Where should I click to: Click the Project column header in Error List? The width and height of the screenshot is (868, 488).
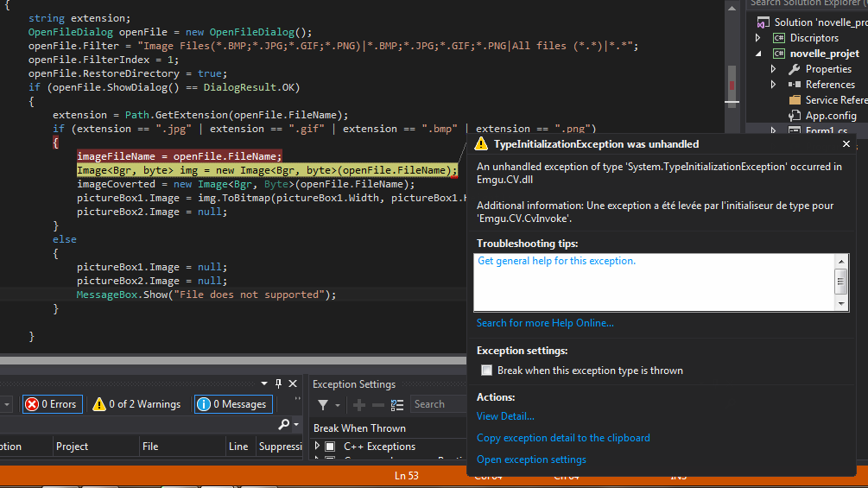73,447
